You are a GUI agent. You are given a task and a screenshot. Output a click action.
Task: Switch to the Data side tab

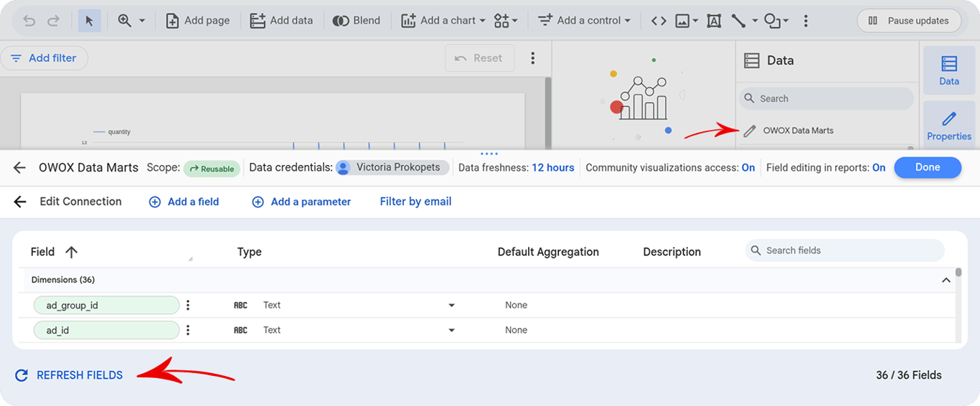click(x=949, y=70)
